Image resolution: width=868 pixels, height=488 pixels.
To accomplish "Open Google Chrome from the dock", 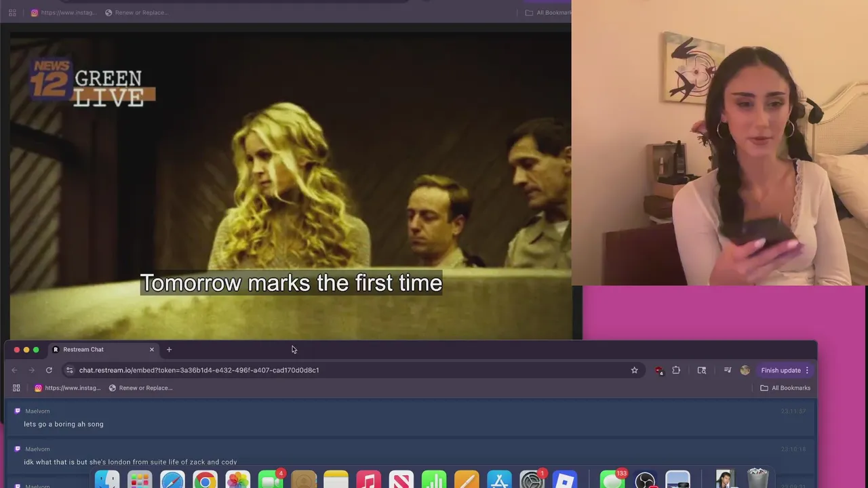I will 205,481.
